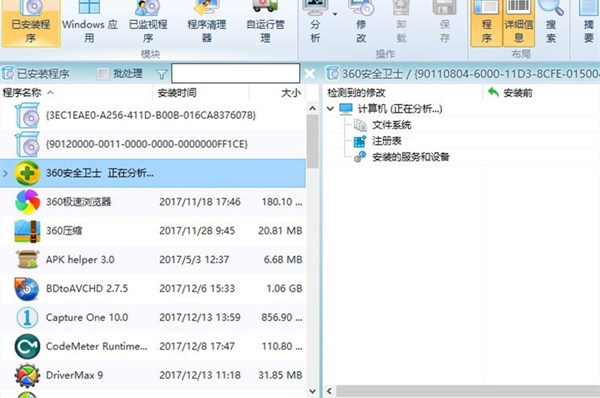
Task: Click the services and devices gear icon
Action: click(360, 157)
